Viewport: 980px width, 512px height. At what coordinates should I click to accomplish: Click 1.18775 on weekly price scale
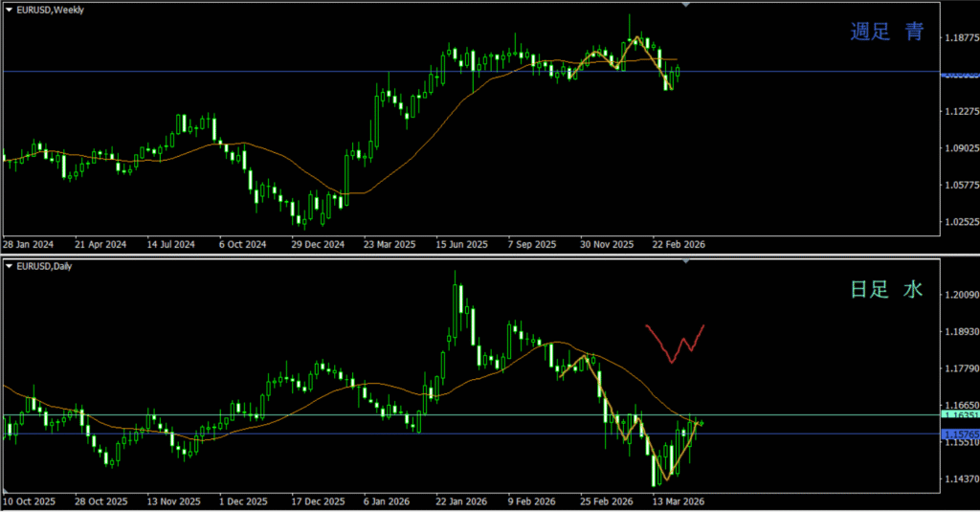[960, 38]
